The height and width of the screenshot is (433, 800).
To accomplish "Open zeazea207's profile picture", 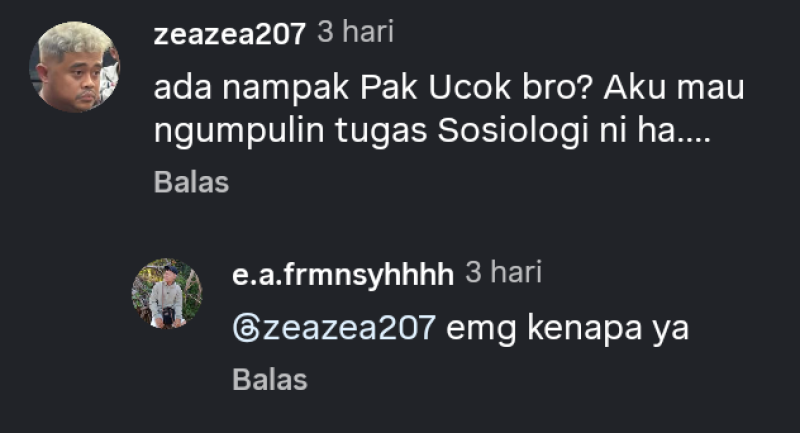I will pos(74,66).
